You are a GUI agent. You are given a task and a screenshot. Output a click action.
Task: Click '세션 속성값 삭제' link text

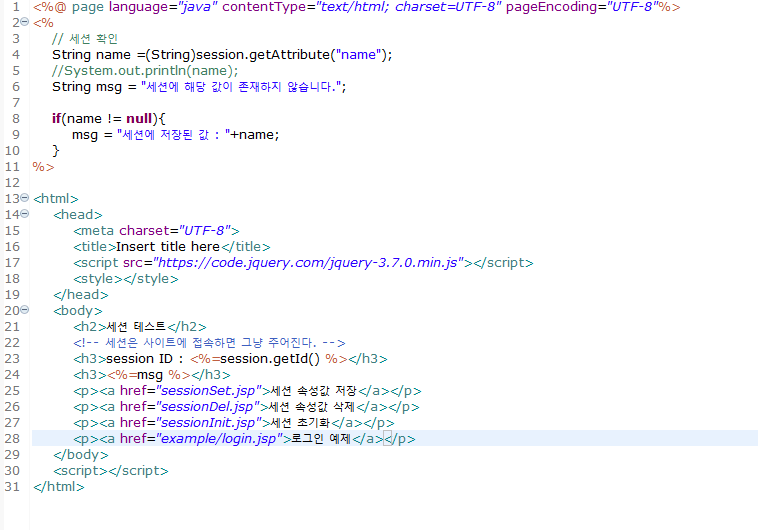(311, 407)
